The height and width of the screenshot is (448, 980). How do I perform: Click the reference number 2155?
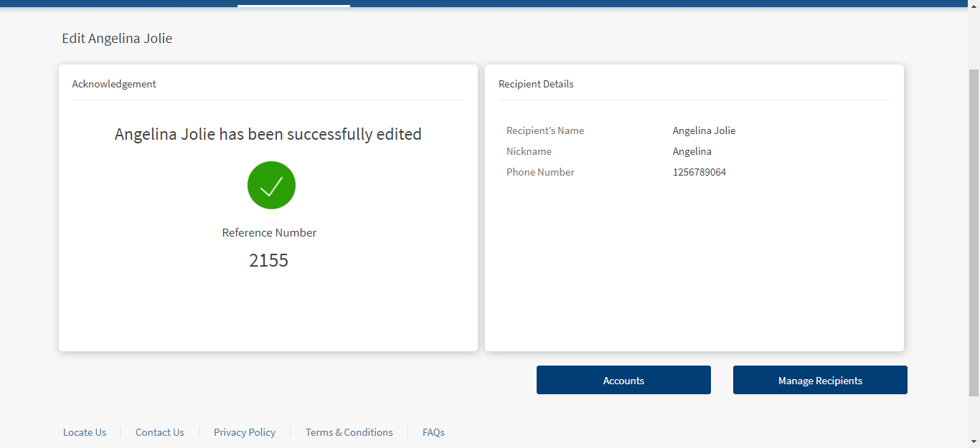click(268, 260)
